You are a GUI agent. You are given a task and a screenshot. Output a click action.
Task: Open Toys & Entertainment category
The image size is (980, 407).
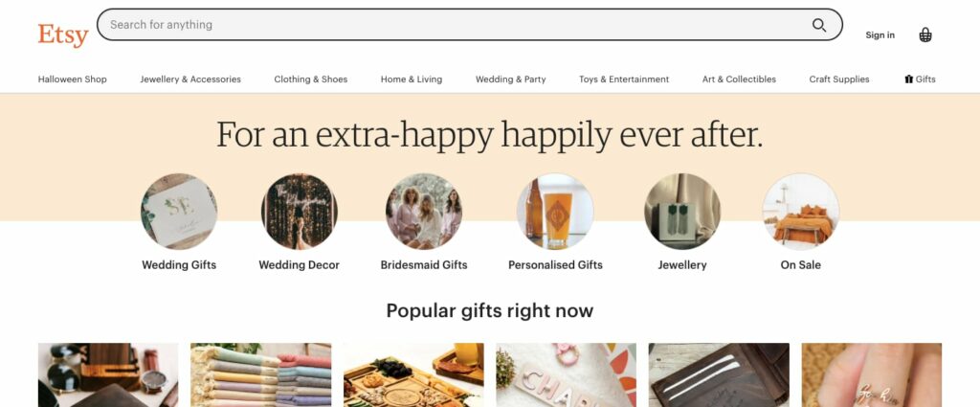click(624, 79)
